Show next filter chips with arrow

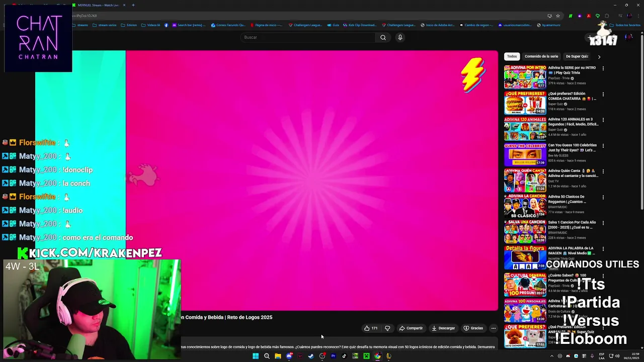(x=599, y=57)
